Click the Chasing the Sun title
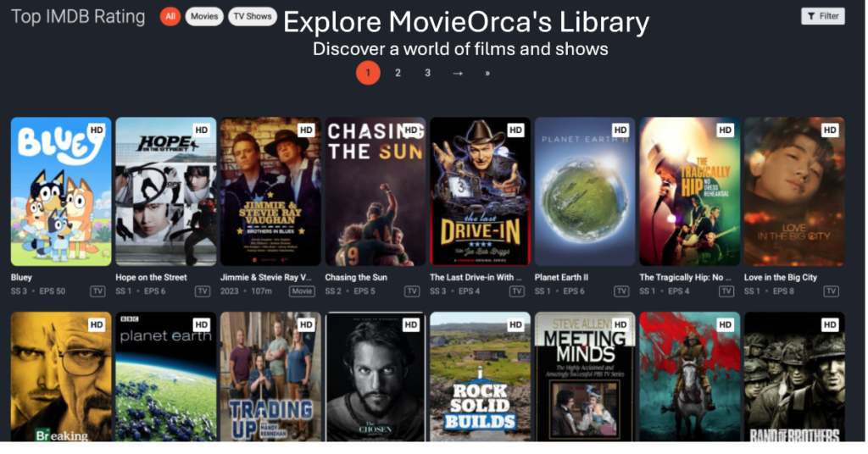The height and width of the screenshot is (454, 868). 356,277
